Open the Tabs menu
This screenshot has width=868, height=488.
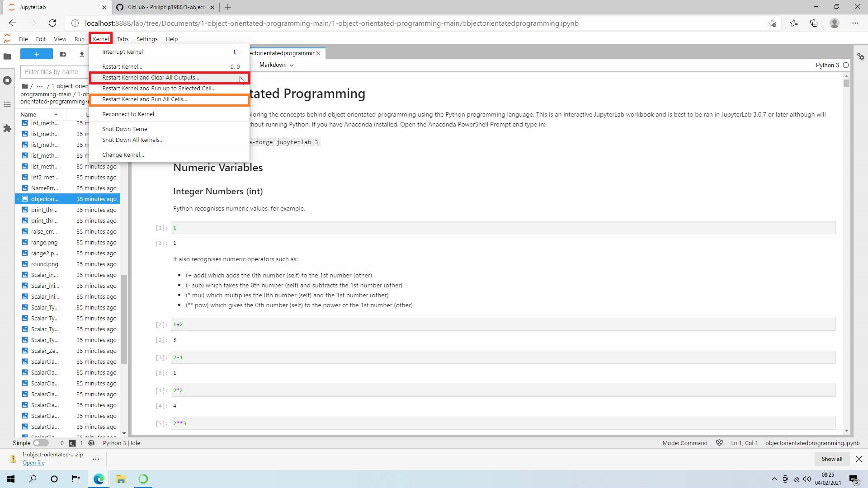pos(123,39)
